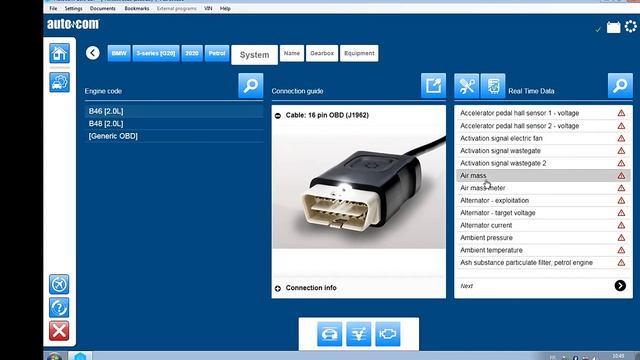Select Activation signal wastegate 2 parameter
Image resolution: width=640 pixels, height=360 pixels.
543,163
